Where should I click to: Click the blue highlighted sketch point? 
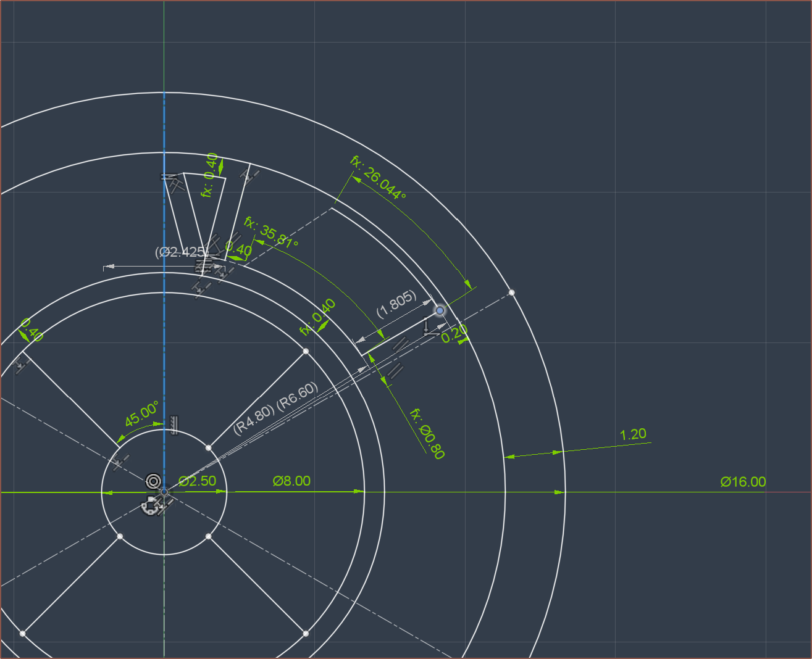click(440, 310)
